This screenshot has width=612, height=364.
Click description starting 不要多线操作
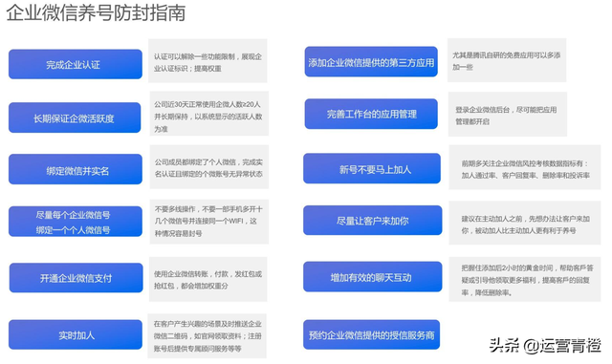point(209,222)
